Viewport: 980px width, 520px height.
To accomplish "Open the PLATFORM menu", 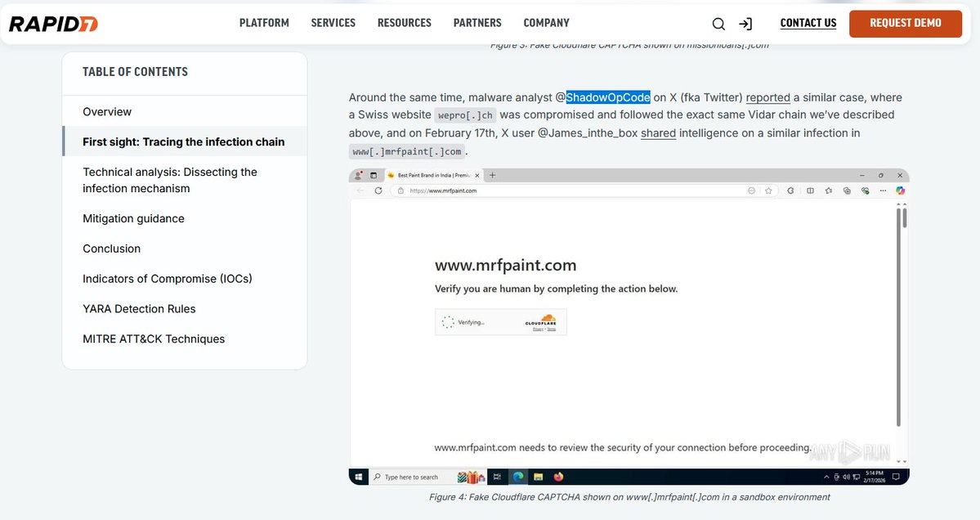I will (x=264, y=23).
